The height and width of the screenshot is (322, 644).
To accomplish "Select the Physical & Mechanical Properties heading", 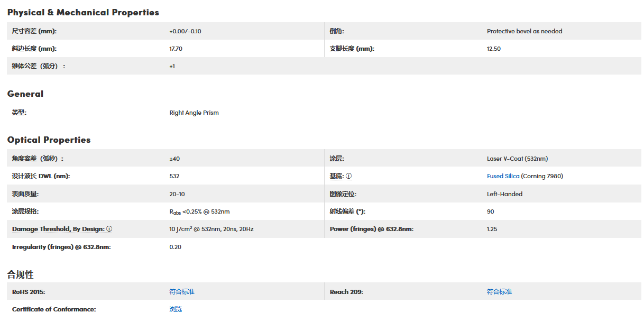I will (83, 12).
